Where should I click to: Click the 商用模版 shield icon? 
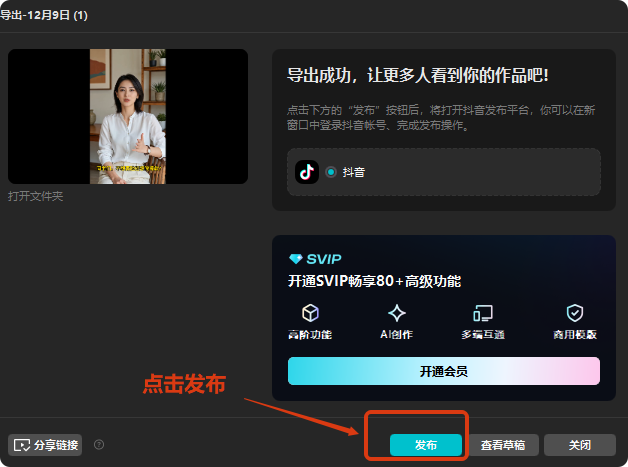(x=575, y=313)
